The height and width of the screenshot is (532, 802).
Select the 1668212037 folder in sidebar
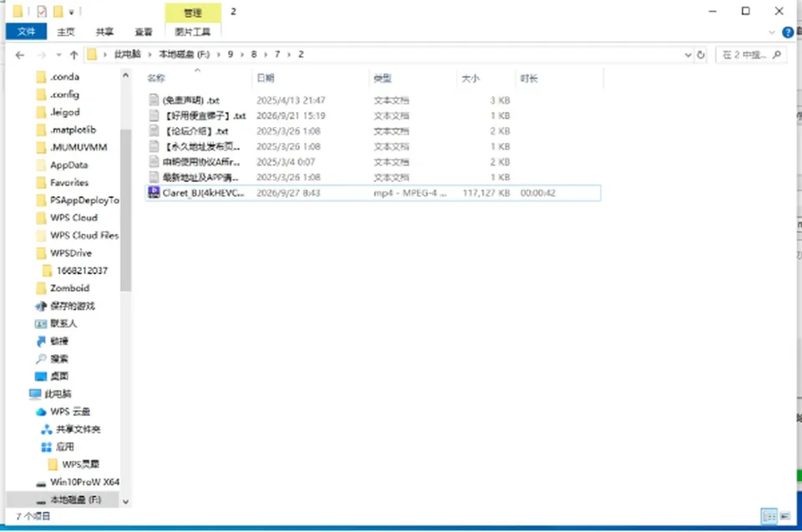click(82, 271)
